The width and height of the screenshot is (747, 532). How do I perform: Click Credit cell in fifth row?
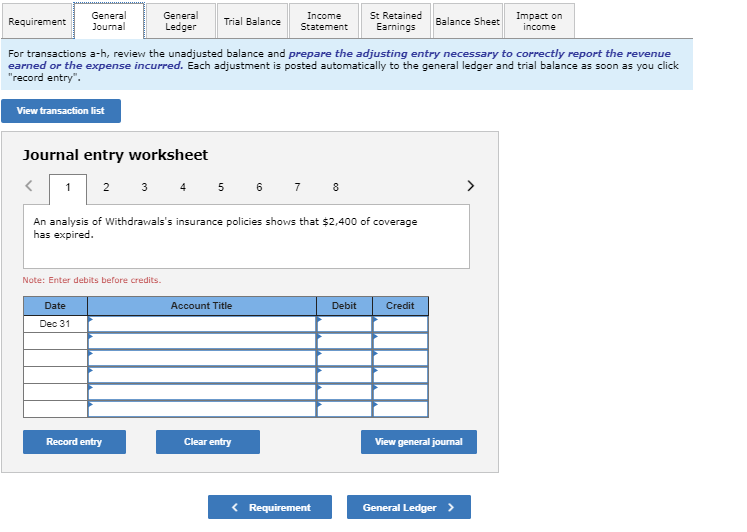400,392
